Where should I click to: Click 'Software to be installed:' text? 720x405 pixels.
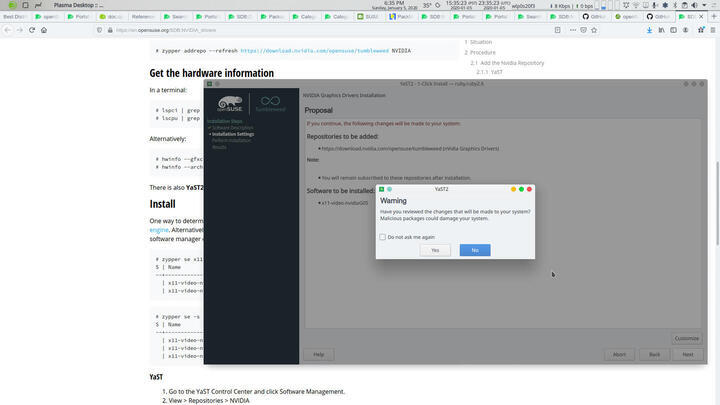click(340, 191)
